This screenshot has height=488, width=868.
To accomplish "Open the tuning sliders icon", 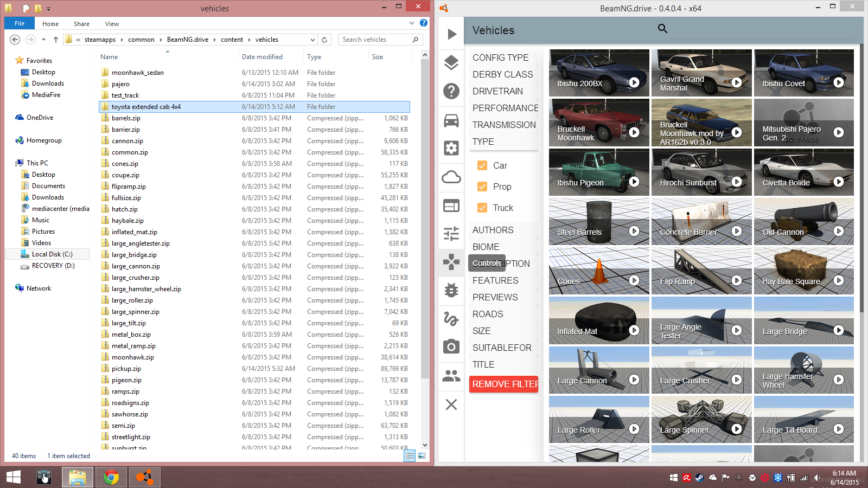I will (451, 234).
